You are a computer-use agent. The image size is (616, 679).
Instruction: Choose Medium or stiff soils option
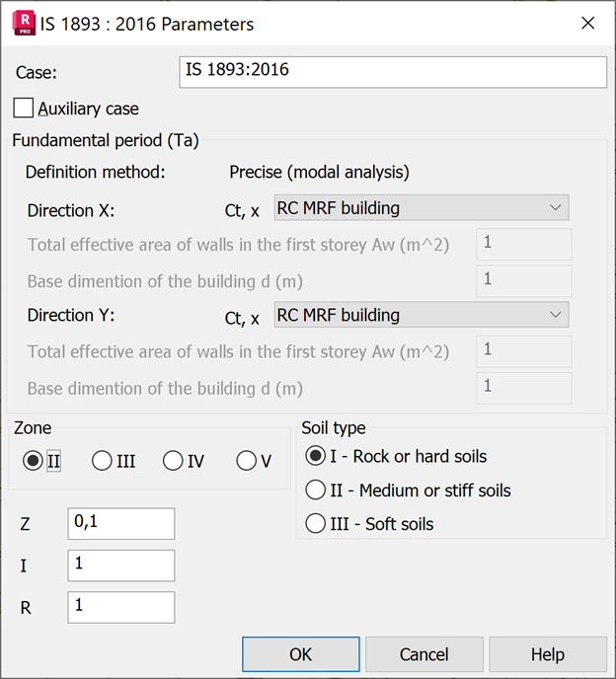pos(317,490)
